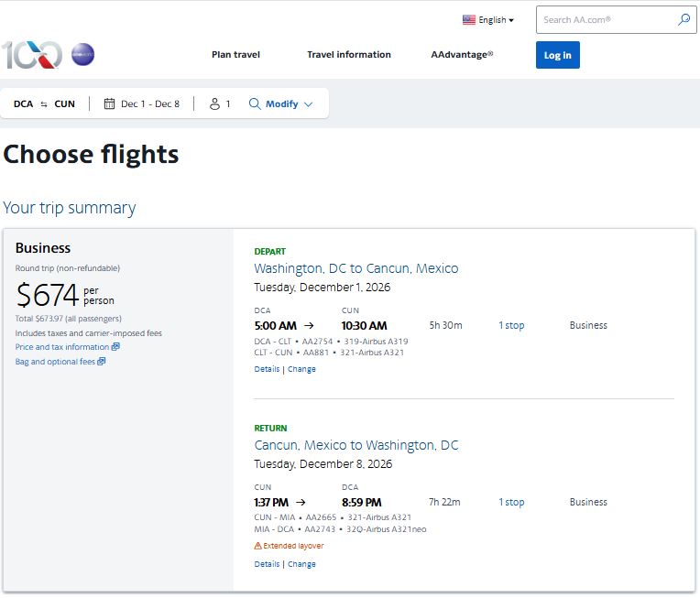
Task: Open Details for the departing flight
Action: point(267,369)
